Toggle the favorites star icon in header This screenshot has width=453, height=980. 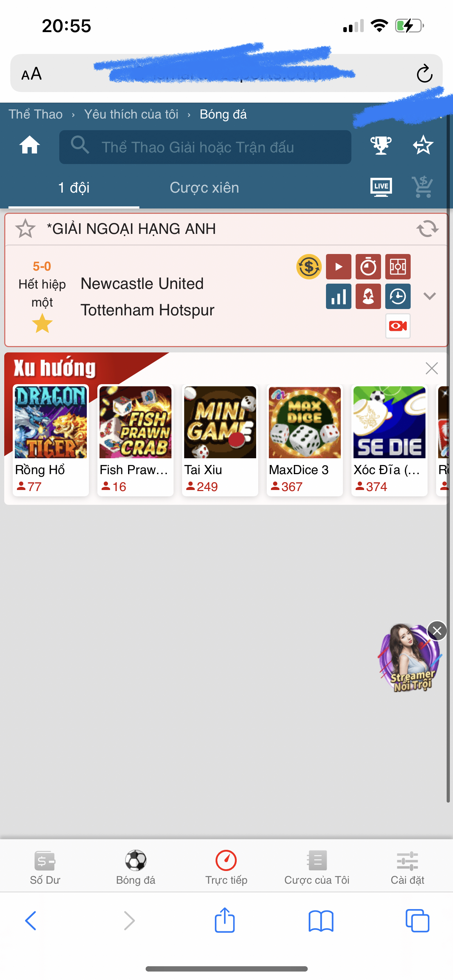[x=423, y=145]
